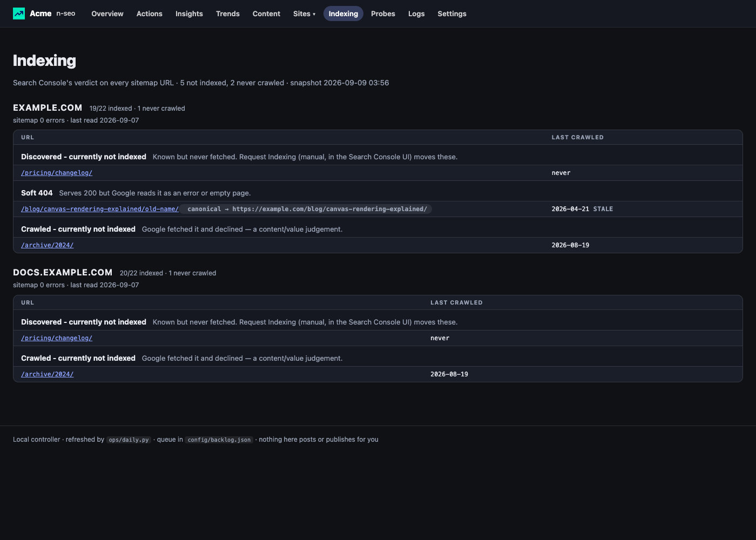Click 'Crawled - currently not indexed' under DOCS.EXAMPLE.COM
The height and width of the screenshot is (540, 756).
[78, 358]
